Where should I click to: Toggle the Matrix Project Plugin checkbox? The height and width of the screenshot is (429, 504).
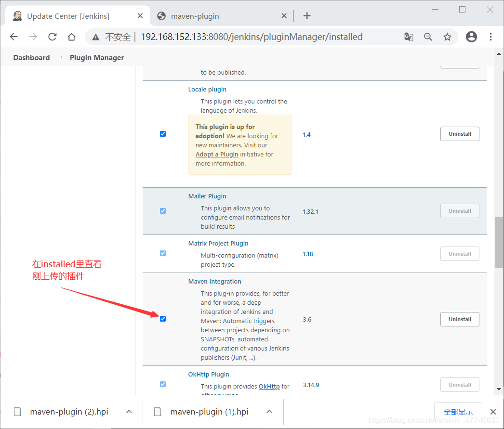click(x=163, y=253)
